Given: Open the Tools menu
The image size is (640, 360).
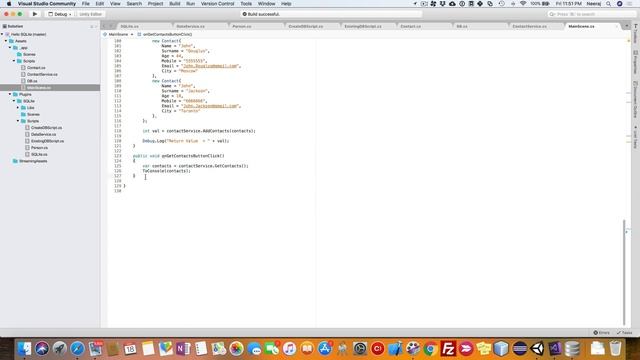Looking at the screenshot, I should [x=246, y=4].
